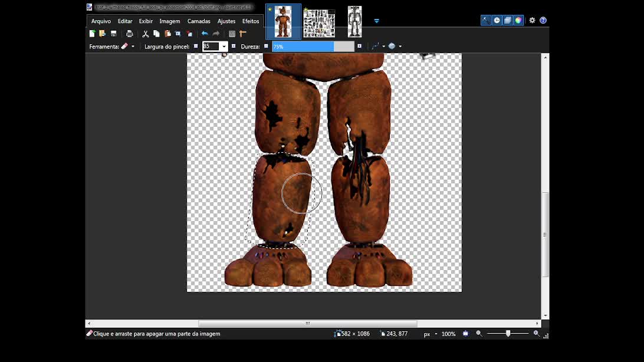644x362 pixels.
Task: Click the vertical scrollbar thumb
Action: pos(546,235)
